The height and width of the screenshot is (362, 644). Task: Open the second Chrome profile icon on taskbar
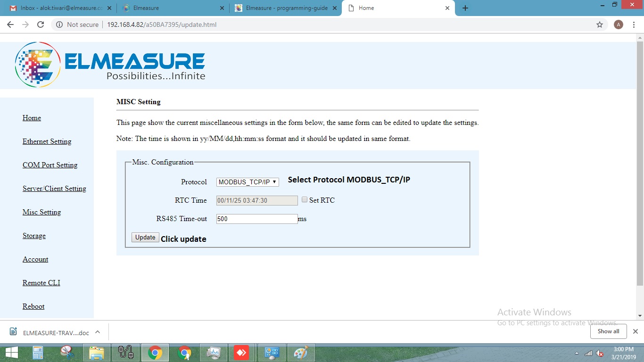(184, 353)
